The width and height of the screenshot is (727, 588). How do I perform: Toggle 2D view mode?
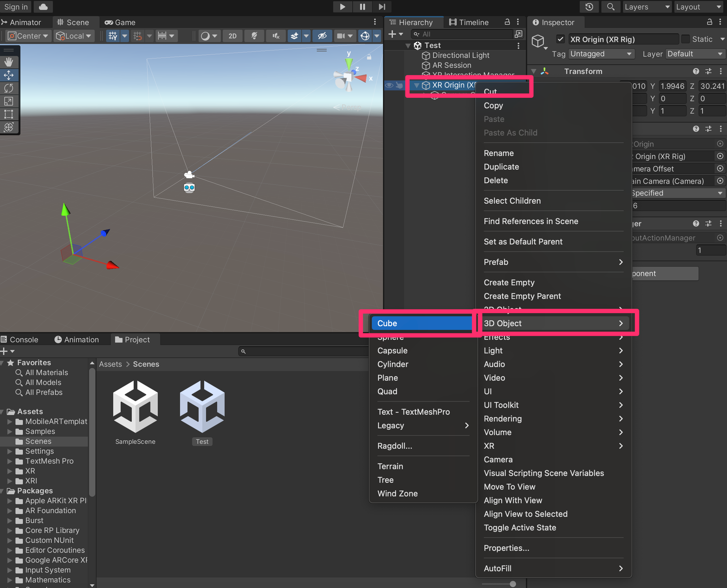click(232, 36)
